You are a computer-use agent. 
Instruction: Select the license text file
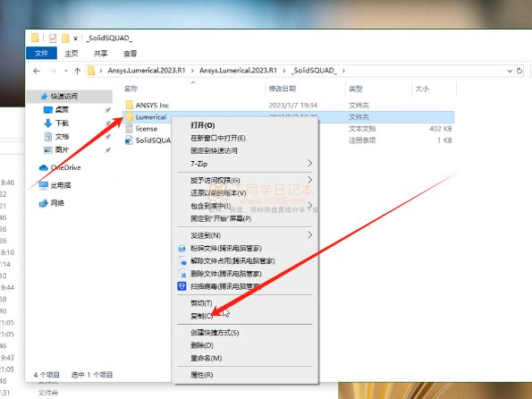[147, 129]
